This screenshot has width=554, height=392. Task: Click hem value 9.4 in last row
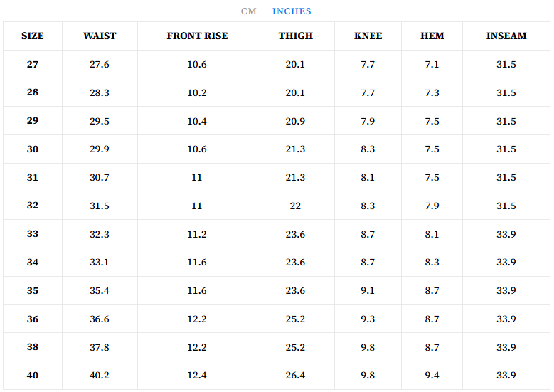432,376
